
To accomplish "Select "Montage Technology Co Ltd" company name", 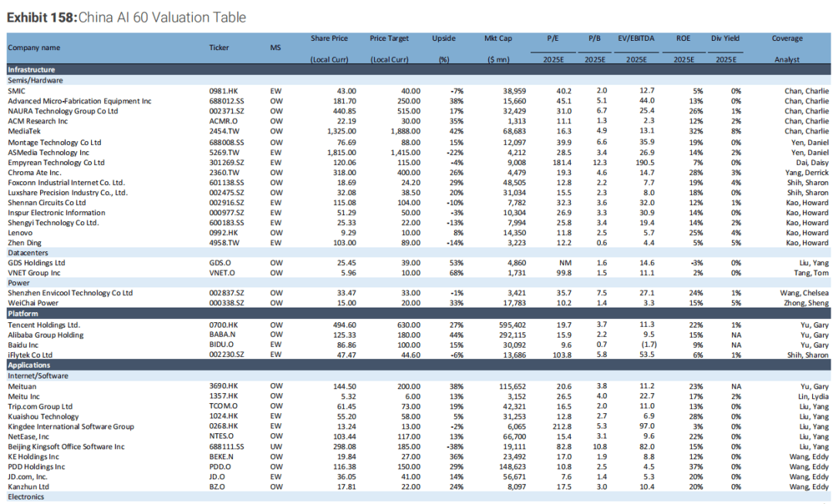I will tap(54, 142).
